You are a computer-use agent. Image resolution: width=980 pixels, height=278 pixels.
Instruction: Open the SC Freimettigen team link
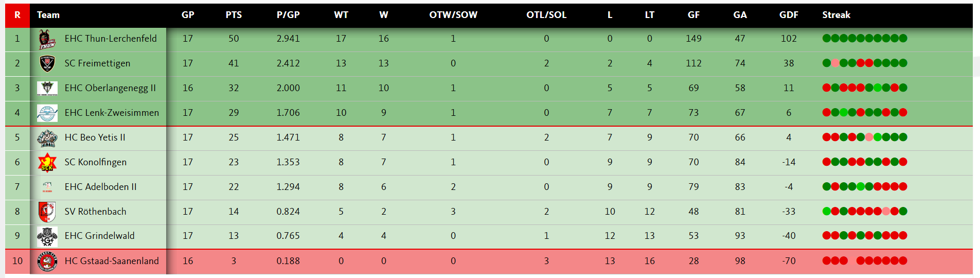(97, 63)
